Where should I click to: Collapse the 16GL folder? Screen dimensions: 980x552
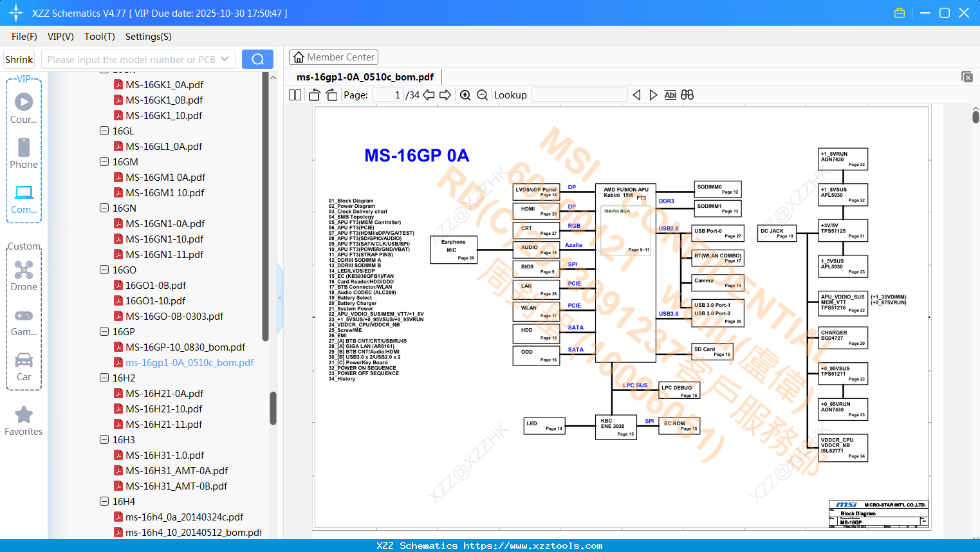coord(104,131)
